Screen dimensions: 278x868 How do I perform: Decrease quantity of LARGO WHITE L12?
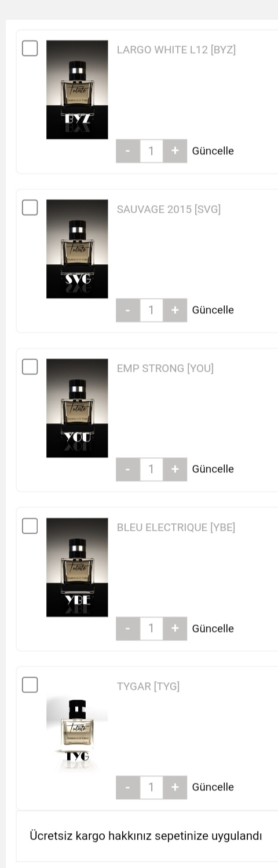click(x=127, y=151)
